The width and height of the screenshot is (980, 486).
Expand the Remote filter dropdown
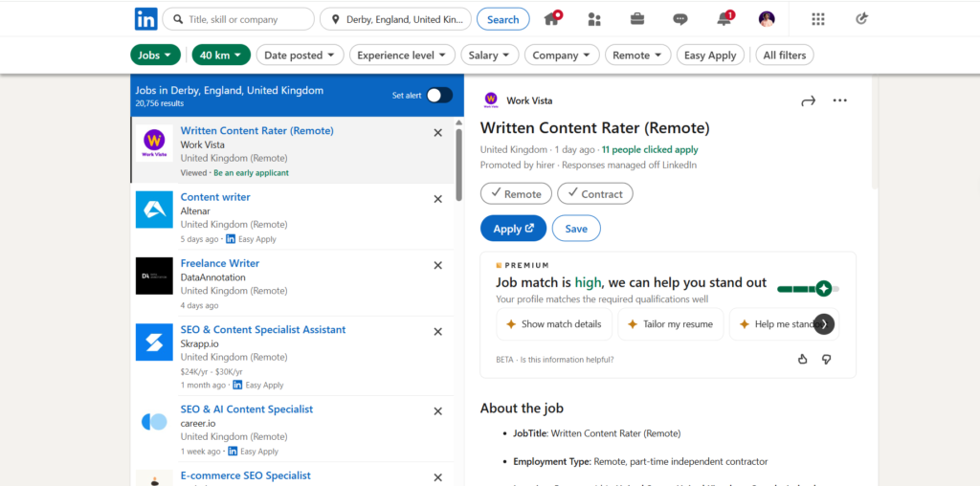(637, 55)
